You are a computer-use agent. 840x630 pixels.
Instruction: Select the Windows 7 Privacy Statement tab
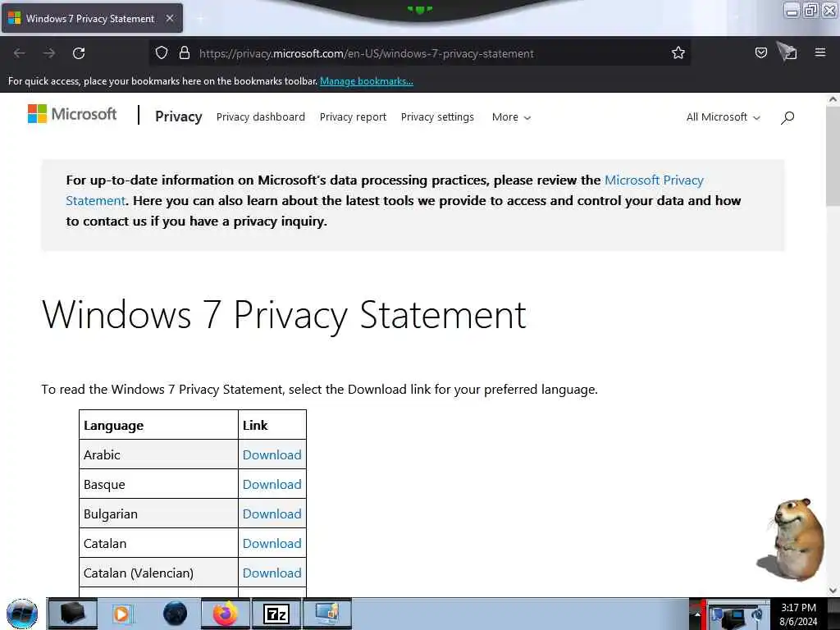pyautogui.click(x=90, y=18)
